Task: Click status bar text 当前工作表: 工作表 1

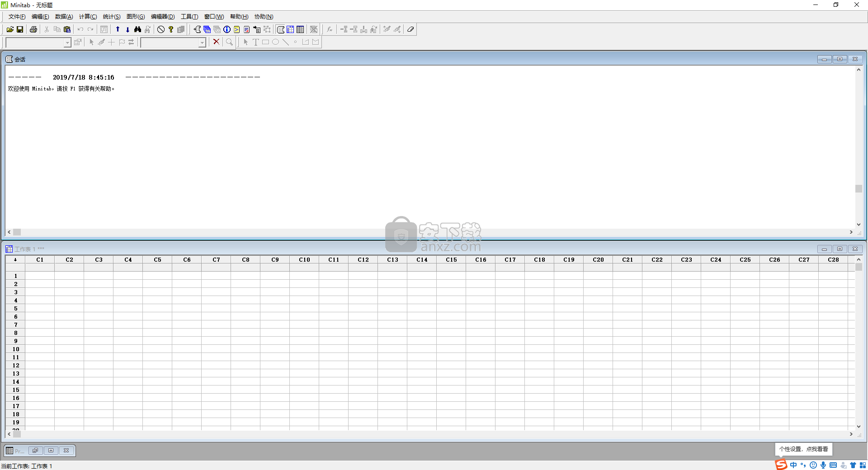Action: (27, 466)
